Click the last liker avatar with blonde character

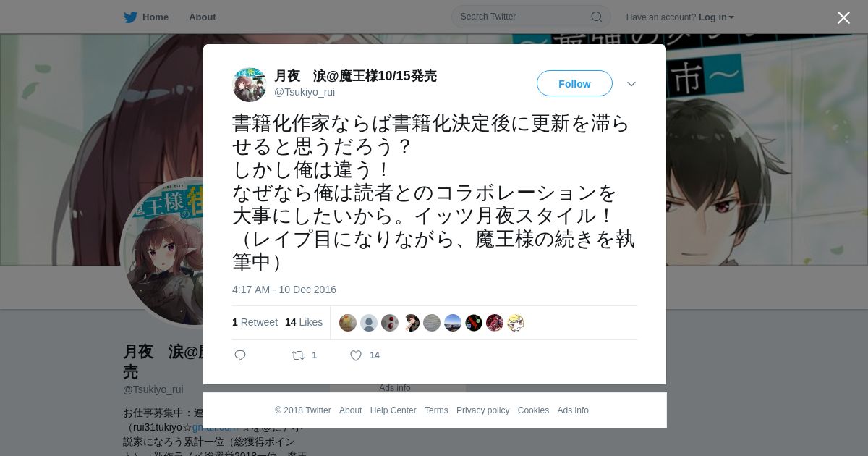point(516,323)
